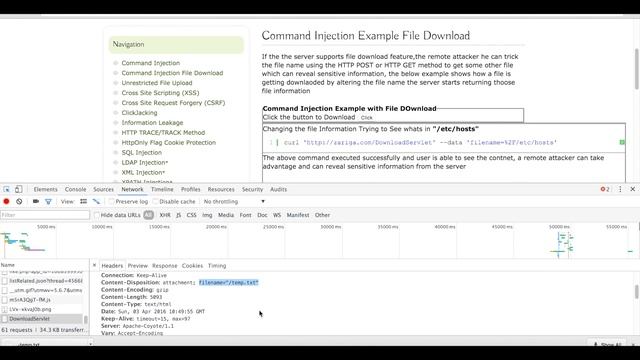Toggle the network filter funnel icon

[48, 202]
